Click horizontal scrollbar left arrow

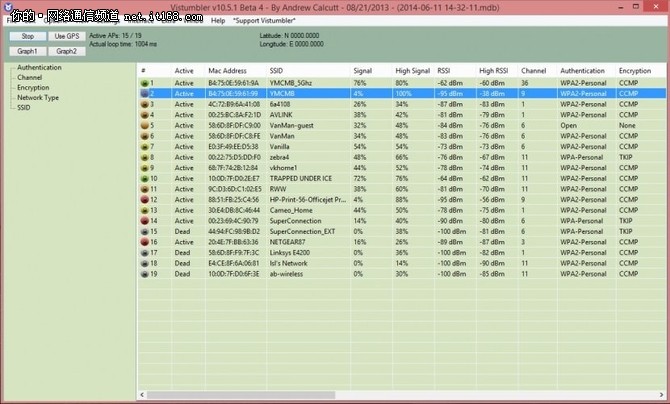pos(142,395)
